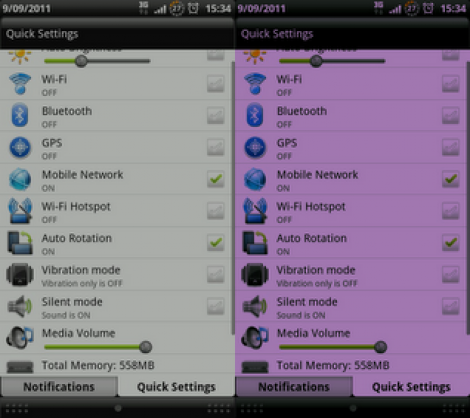Click the brightness slider handle in the gray panel

point(81,61)
